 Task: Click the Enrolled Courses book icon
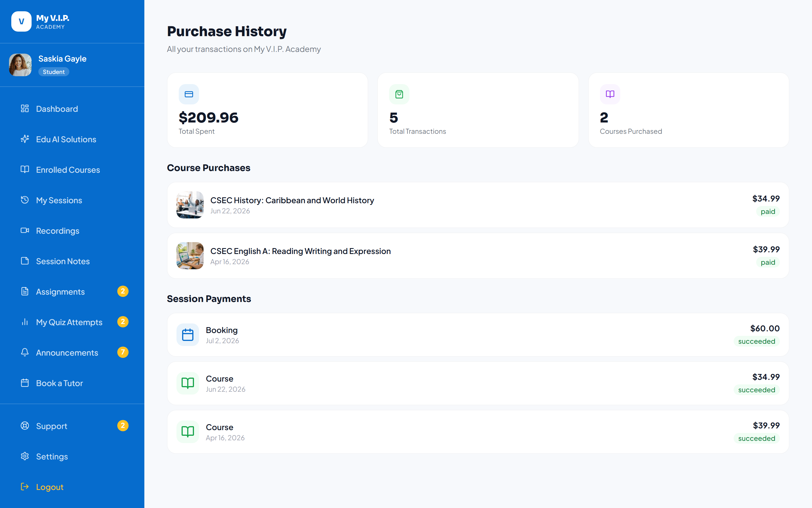[x=25, y=169]
